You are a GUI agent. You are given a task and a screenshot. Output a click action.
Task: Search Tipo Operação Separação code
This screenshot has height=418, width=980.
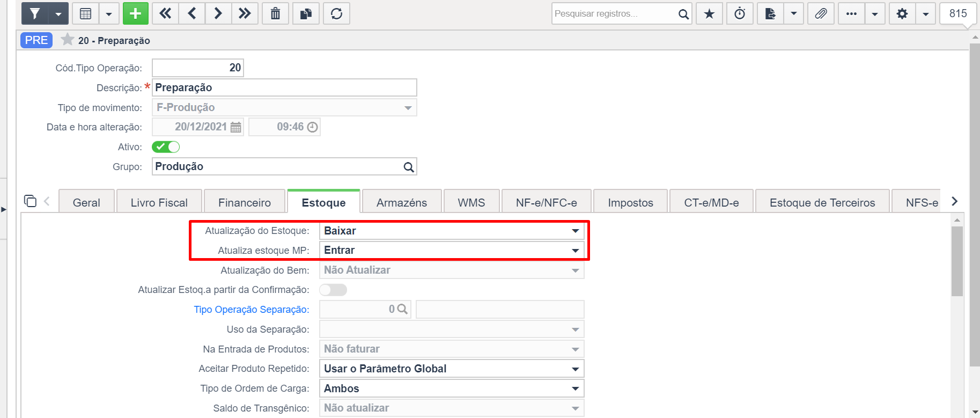[x=402, y=309]
